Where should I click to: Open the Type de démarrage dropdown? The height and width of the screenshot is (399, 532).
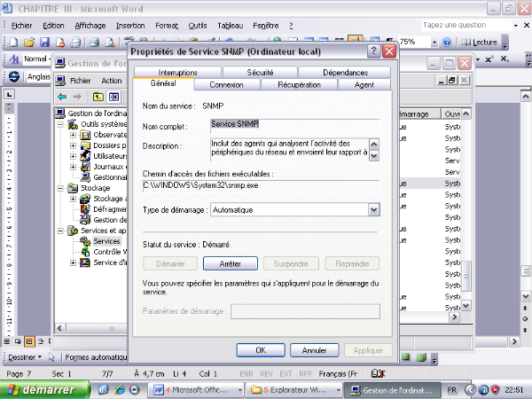click(x=373, y=209)
